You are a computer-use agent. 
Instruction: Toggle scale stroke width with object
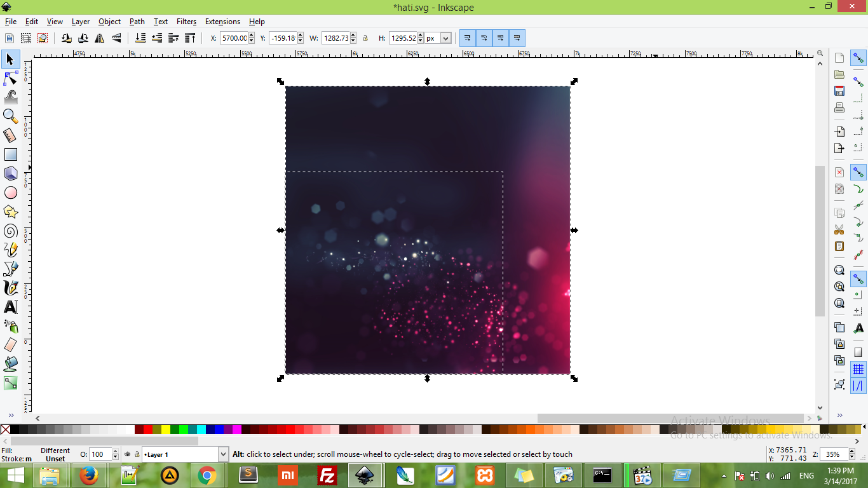(468, 38)
